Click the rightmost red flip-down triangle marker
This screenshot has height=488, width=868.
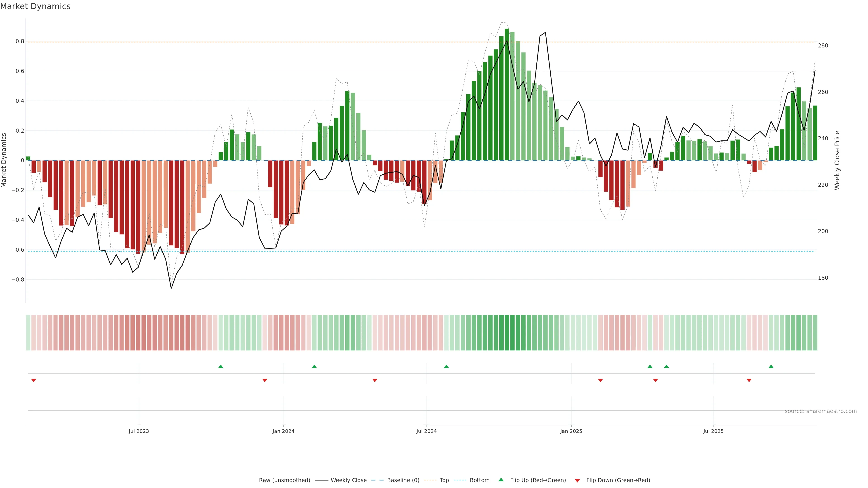[x=749, y=380]
